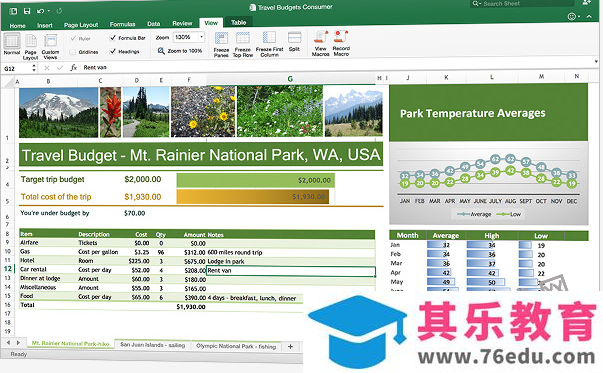This screenshot has width=603, height=373.
Task: Select cell '600 miles round trip'
Action: coord(291,253)
